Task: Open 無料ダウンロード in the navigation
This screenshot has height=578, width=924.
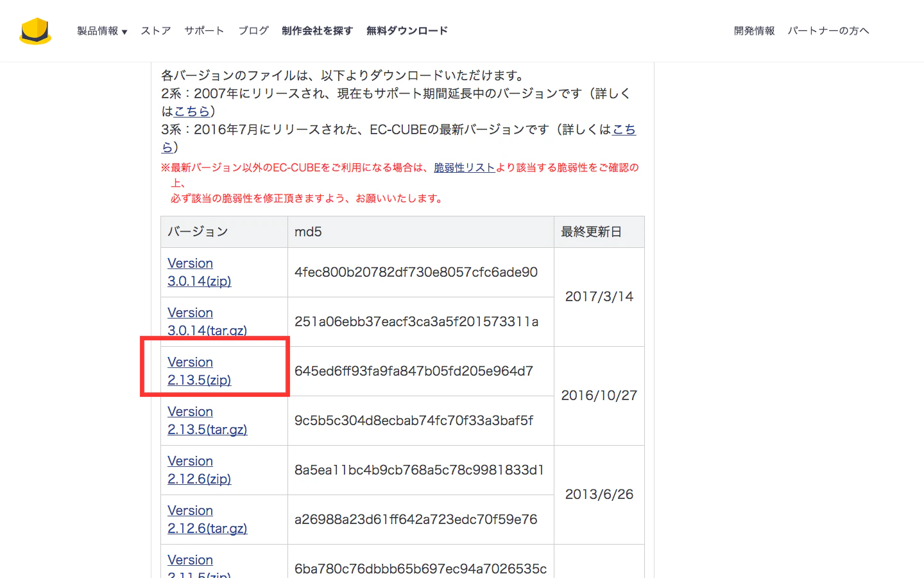Action: coord(407,31)
